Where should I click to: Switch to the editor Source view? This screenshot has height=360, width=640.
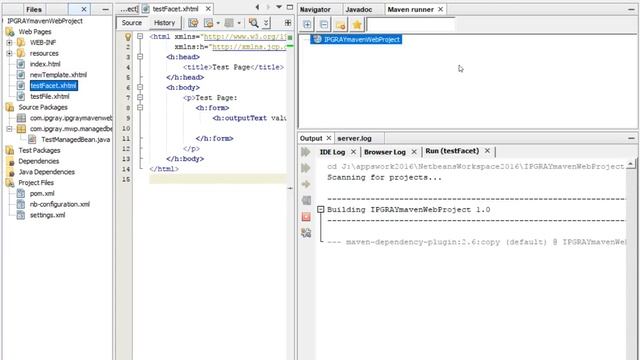click(x=132, y=23)
